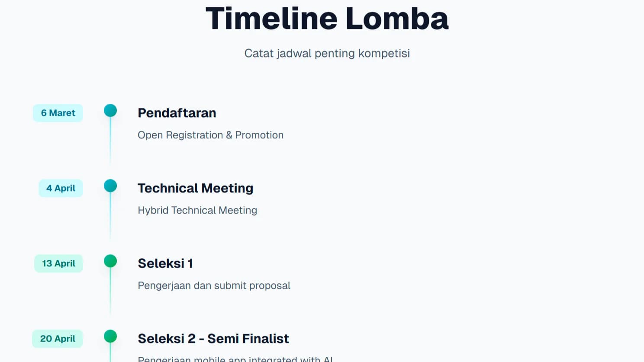Click the Seleksi 2 - Semi Finalist heading

pos(213,339)
